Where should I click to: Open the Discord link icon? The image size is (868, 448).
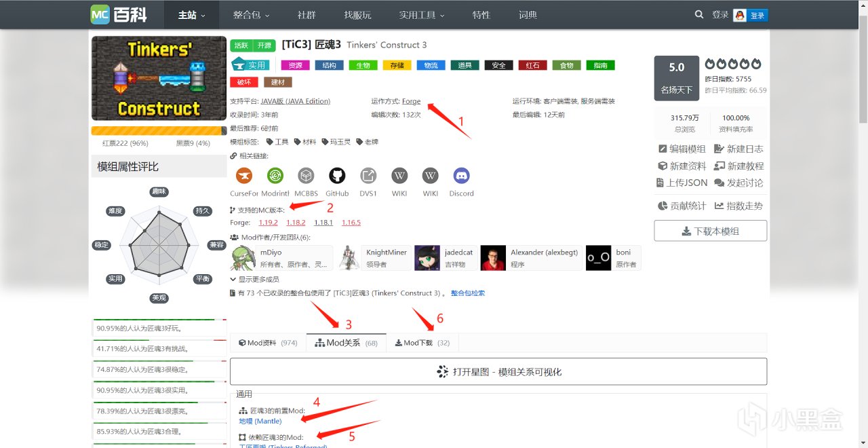(461, 176)
